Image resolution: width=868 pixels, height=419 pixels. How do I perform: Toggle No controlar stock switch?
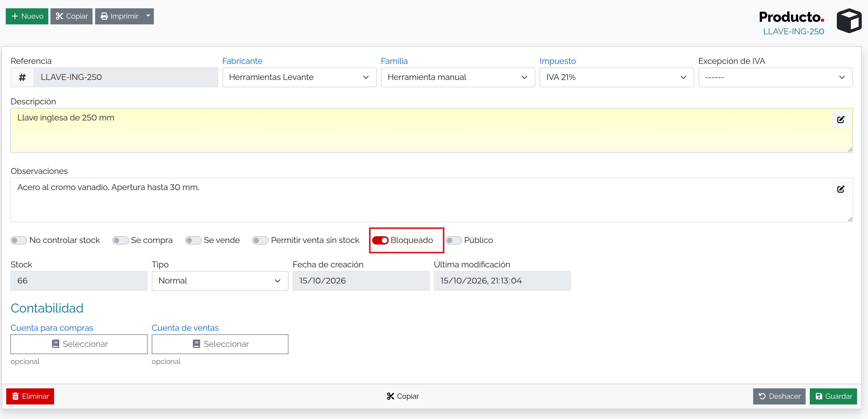coord(18,240)
